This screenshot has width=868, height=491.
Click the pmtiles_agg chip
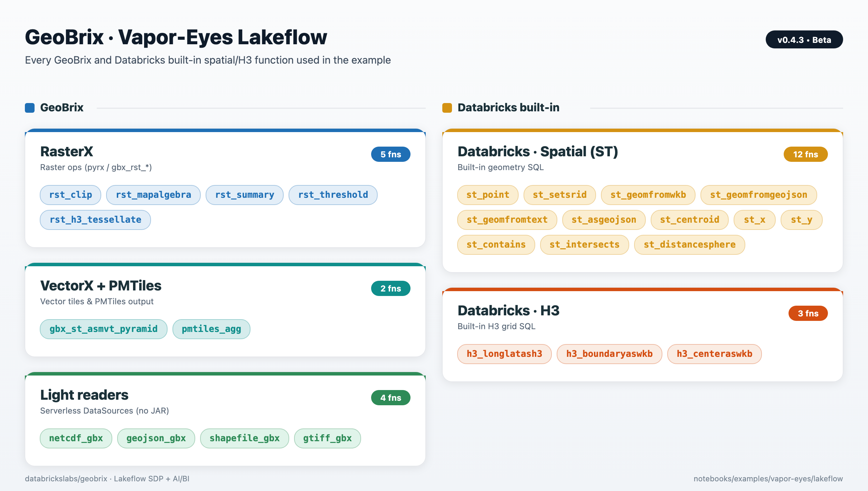click(211, 329)
